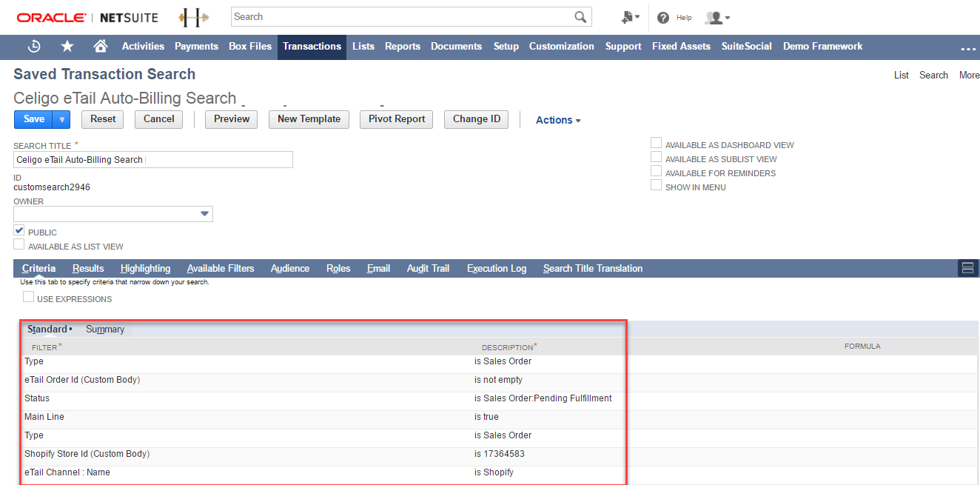Click the Reset button

(x=103, y=119)
